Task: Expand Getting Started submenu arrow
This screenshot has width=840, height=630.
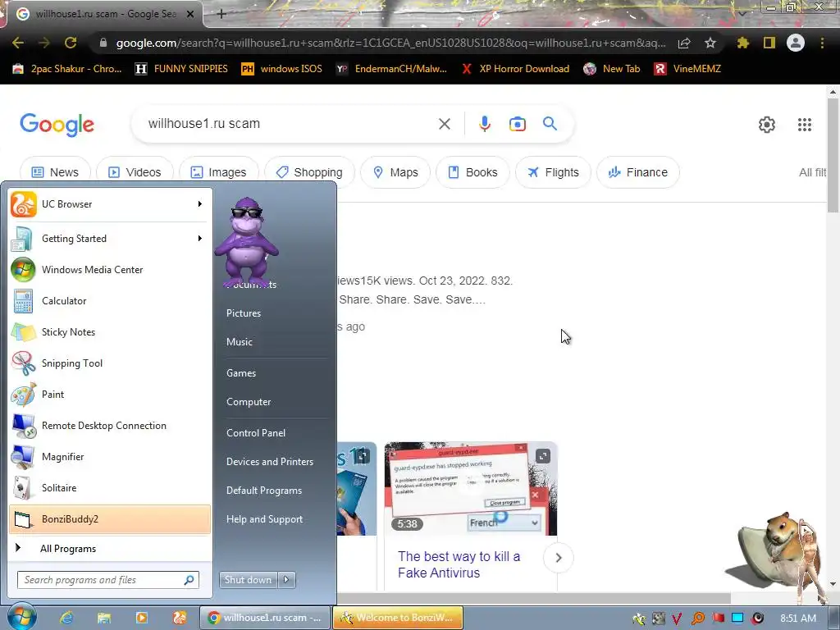Action: click(x=200, y=239)
